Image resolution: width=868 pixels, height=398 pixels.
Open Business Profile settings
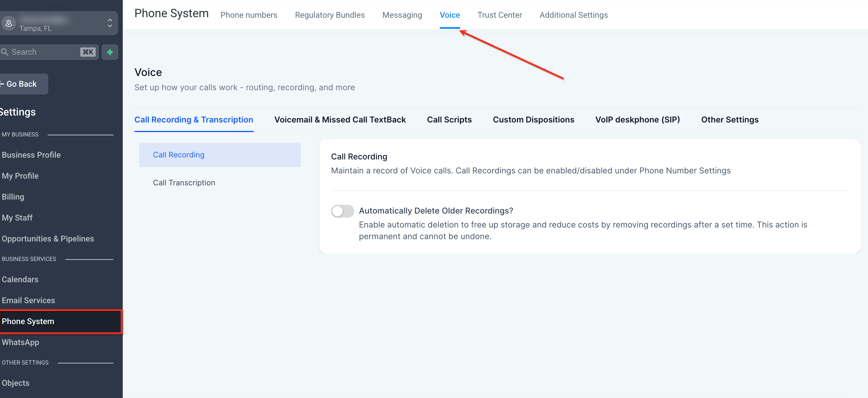tap(31, 155)
